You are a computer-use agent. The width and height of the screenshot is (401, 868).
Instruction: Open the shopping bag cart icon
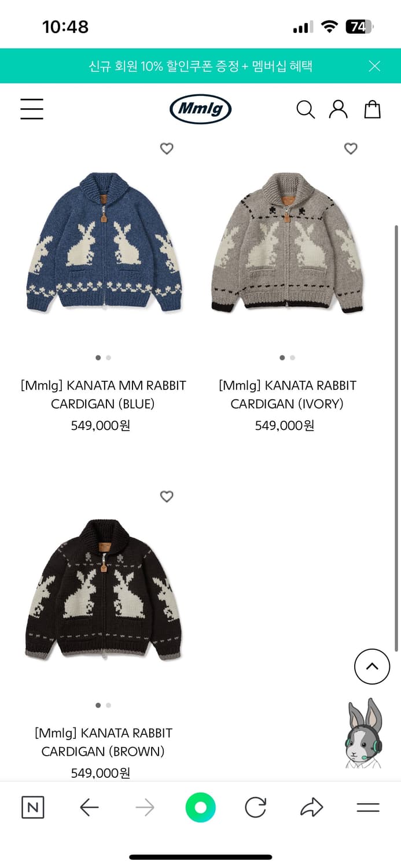click(x=372, y=109)
